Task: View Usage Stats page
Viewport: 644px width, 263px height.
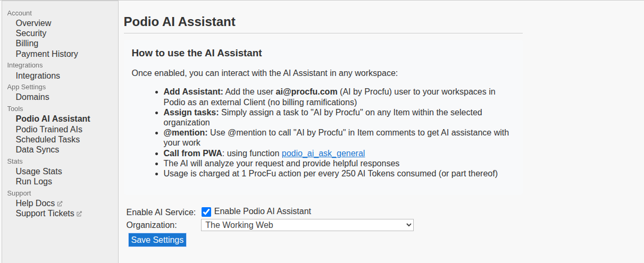Action: click(x=39, y=172)
